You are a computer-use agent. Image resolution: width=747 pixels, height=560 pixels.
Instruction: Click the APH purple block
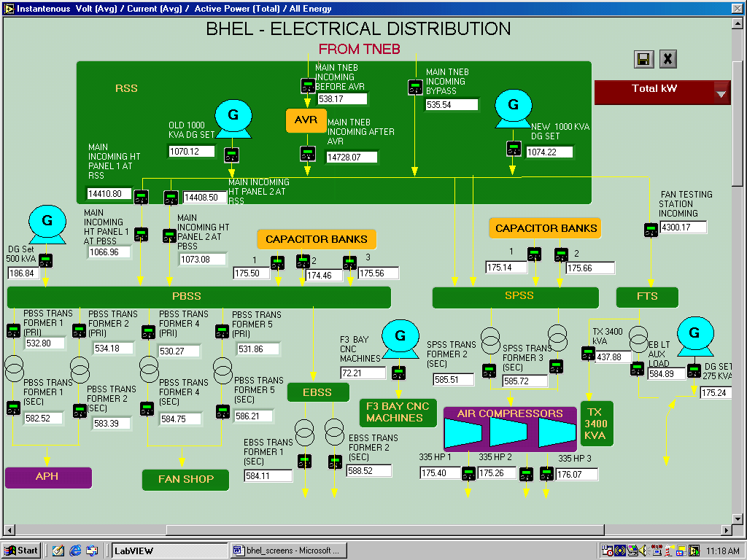click(48, 477)
